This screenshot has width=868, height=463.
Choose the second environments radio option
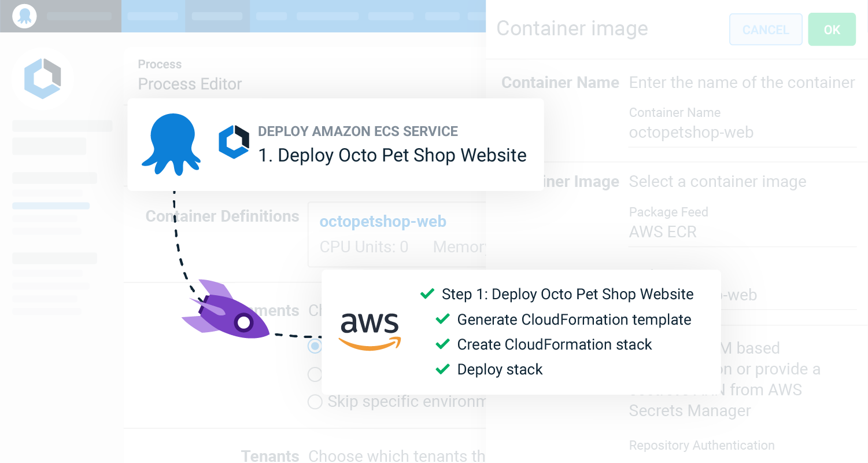pyautogui.click(x=315, y=374)
